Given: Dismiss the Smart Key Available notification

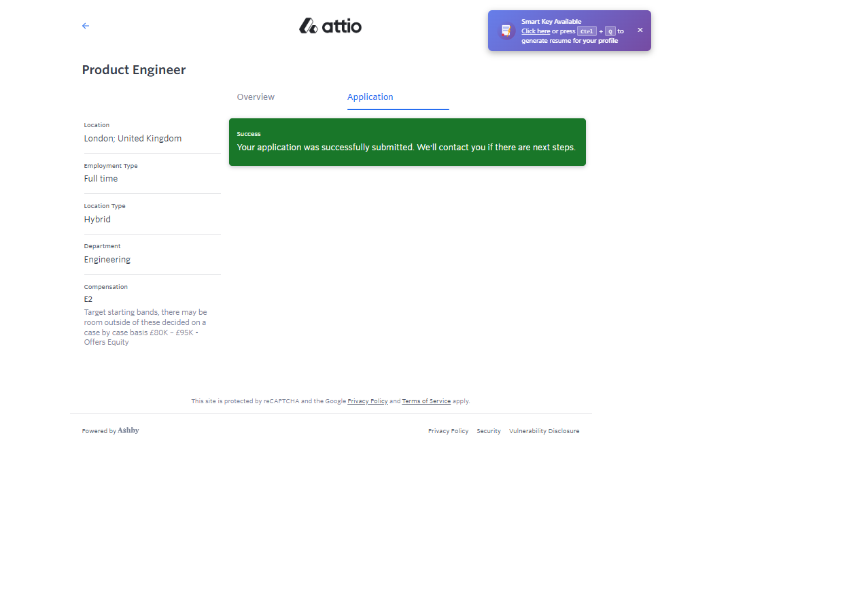Looking at the screenshot, I should pyautogui.click(x=640, y=30).
